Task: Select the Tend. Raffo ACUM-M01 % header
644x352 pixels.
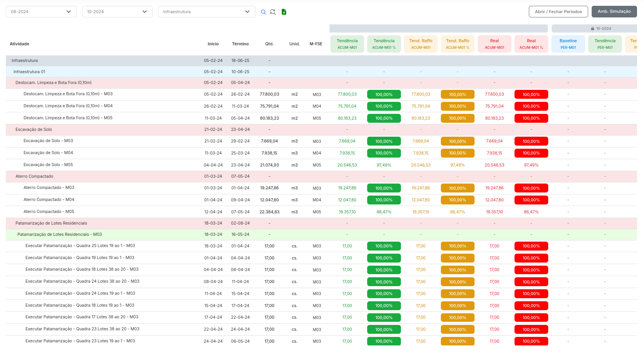Action: point(458,44)
